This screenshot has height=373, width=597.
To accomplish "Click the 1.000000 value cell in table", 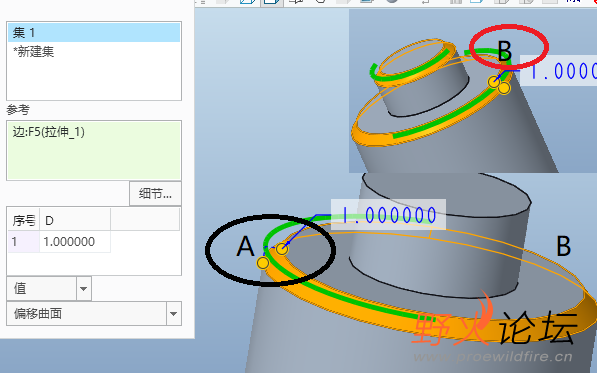I will click(75, 242).
